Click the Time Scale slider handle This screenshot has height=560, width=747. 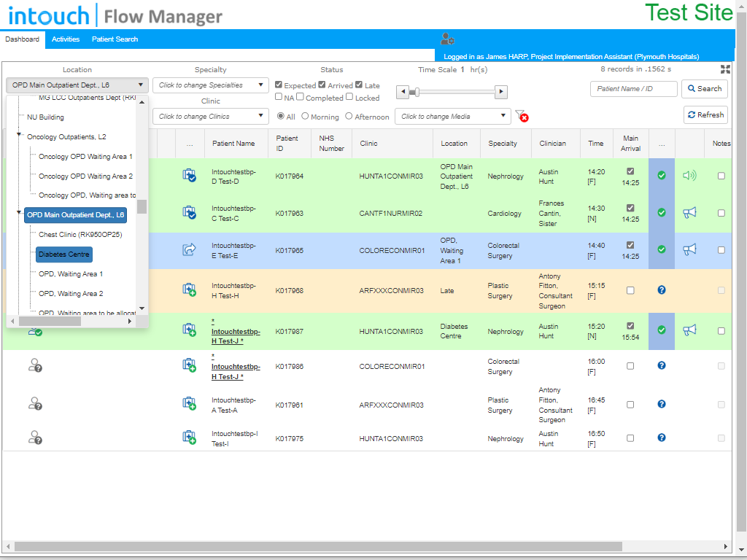[x=417, y=92]
